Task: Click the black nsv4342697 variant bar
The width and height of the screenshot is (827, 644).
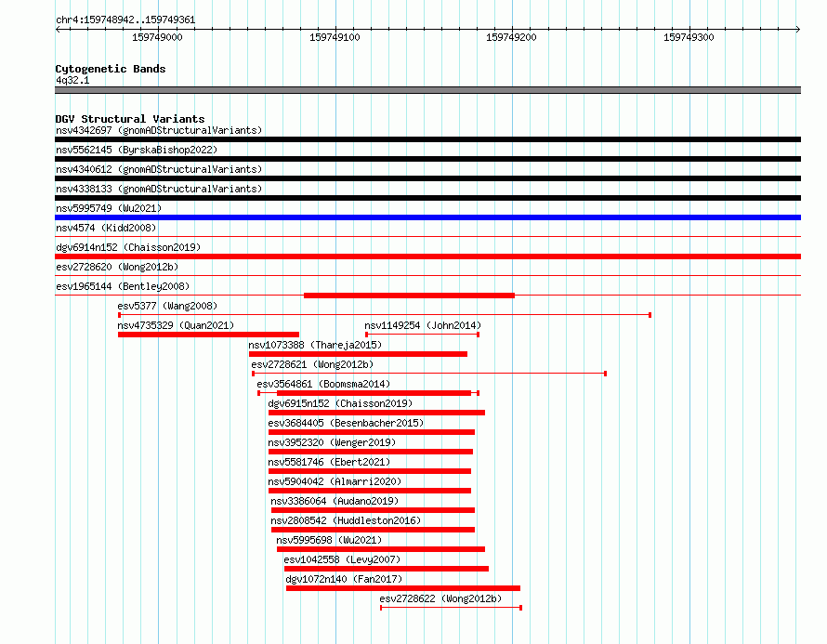Action: pos(427,139)
